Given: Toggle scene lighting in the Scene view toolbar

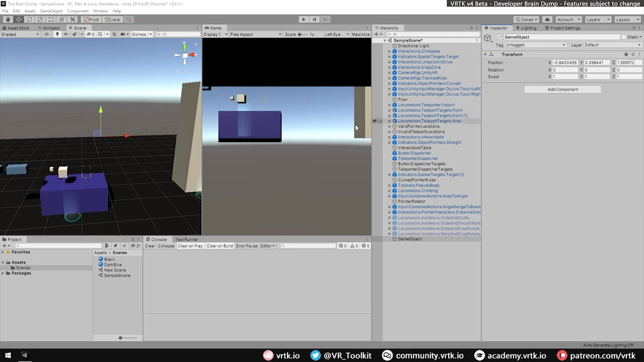Looking at the screenshot, I should (57, 34).
